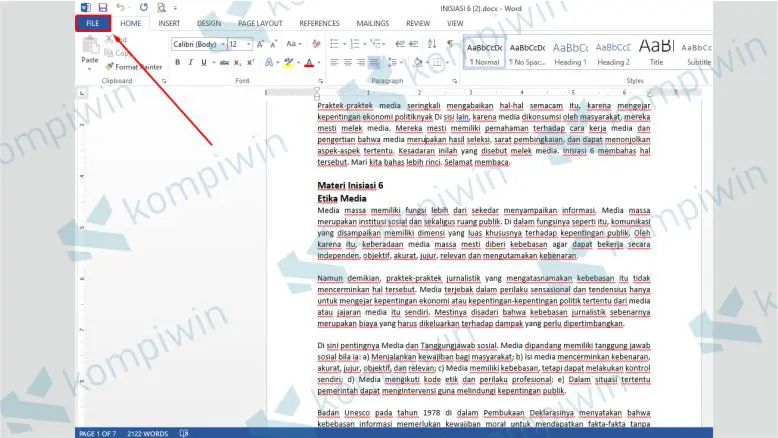The image size is (778, 438).
Task: Apply the red font color
Action: pos(309,63)
